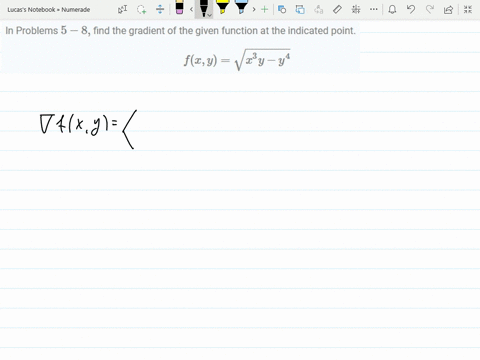The width and height of the screenshot is (480, 360).
Task: Show more pens with right chevron
Action: 254,9
